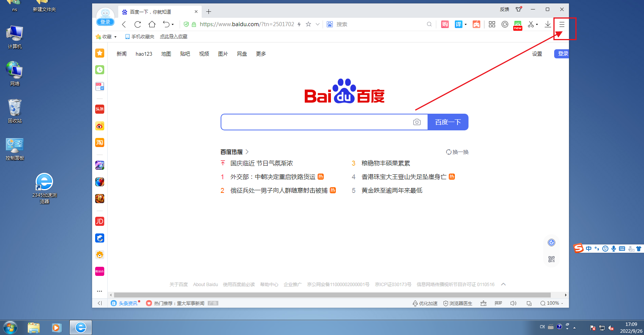Reload the current page
This screenshot has height=335, width=644.
(138, 24)
